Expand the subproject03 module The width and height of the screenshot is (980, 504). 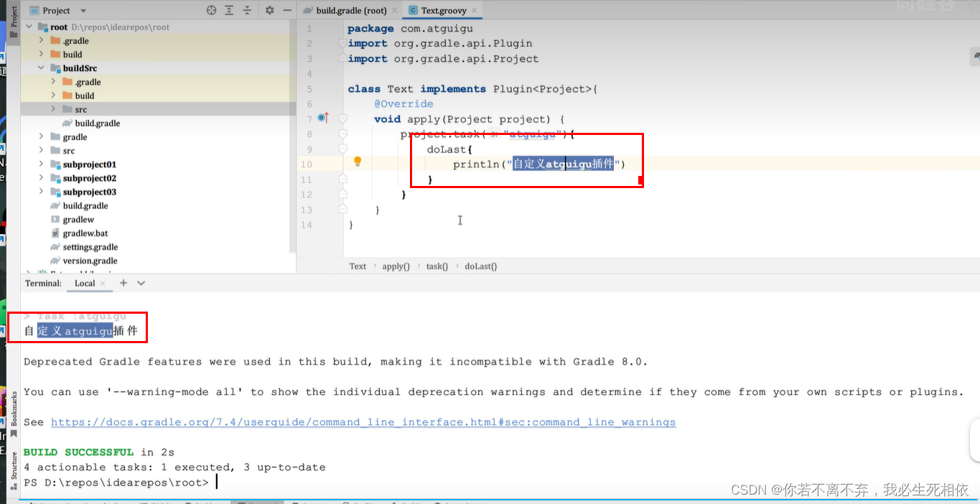tap(42, 192)
